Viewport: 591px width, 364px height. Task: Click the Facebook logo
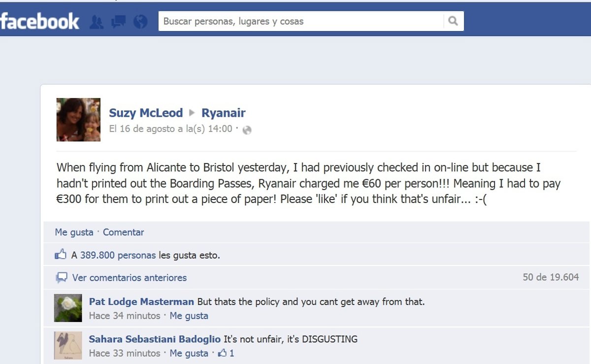click(x=39, y=21)
